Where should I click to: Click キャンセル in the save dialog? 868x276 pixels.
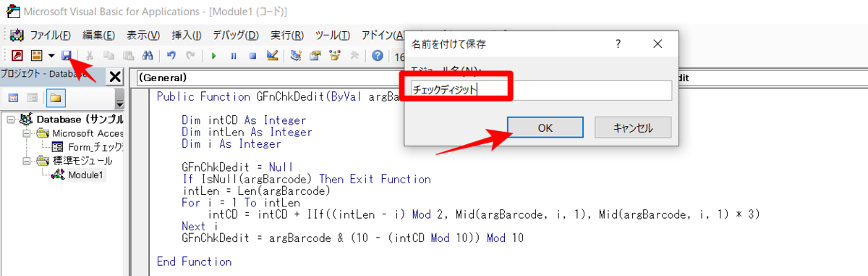click(x=633, y=127)
